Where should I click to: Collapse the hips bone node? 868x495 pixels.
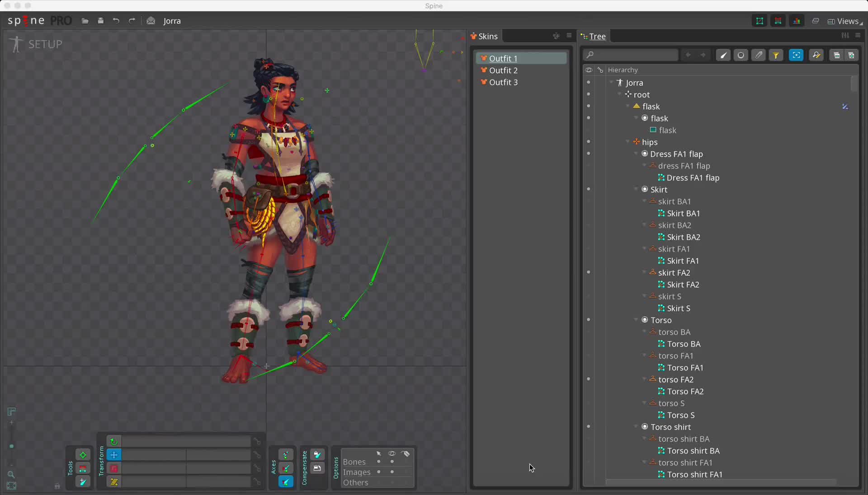[x=628, y=142]
